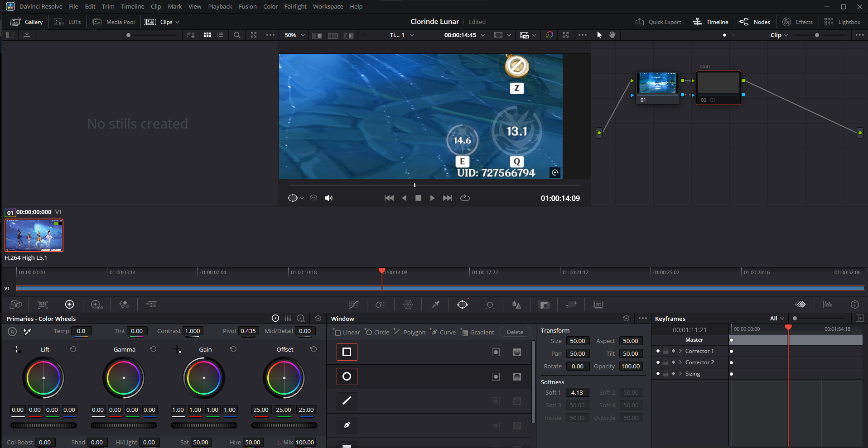Open the timeline name Ti... 1 dropdown

click(x=402, y=35)
